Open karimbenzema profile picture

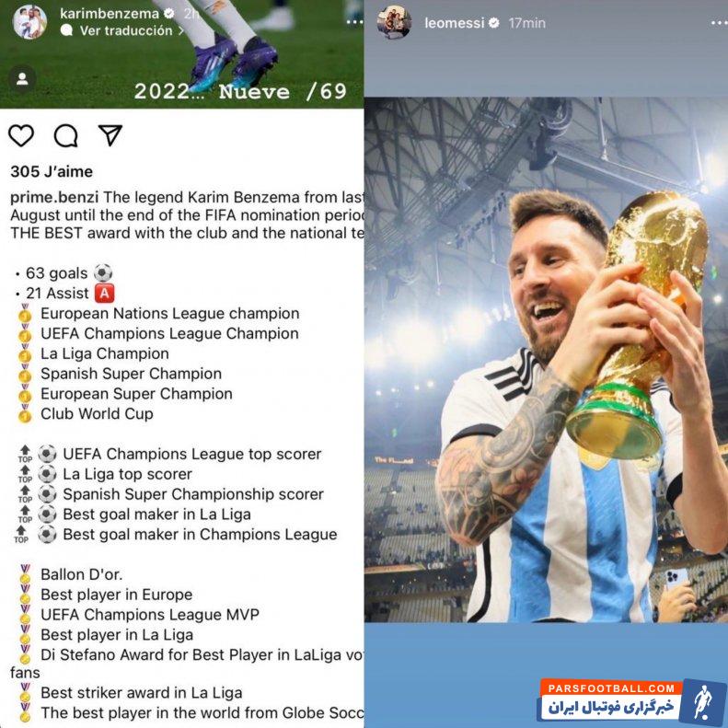29,22
